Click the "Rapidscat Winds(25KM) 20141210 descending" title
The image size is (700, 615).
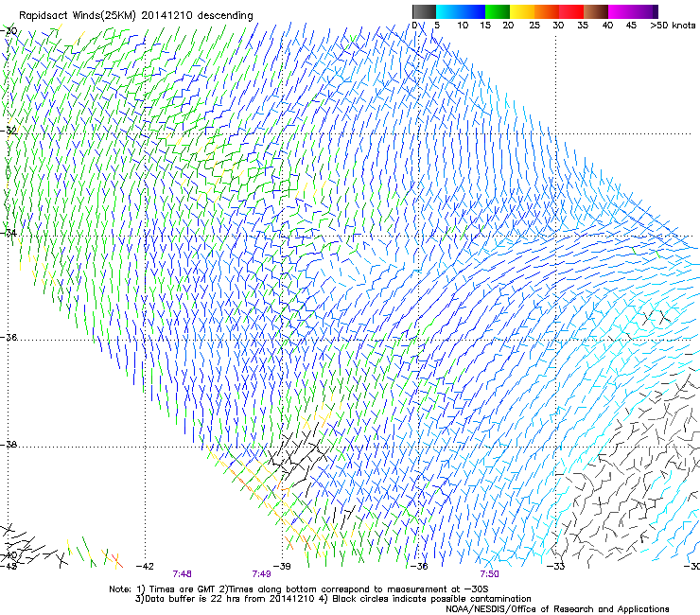tap(135, 16)
